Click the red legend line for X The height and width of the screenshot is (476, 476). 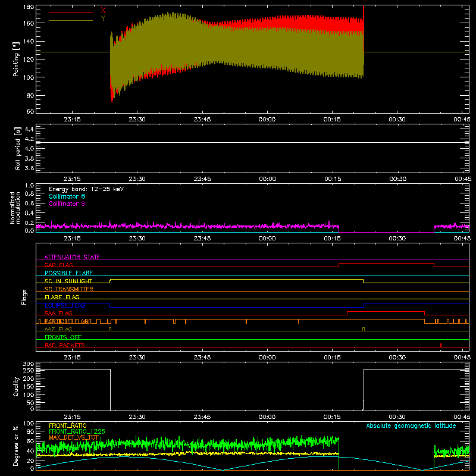click(x=71, y=12)
